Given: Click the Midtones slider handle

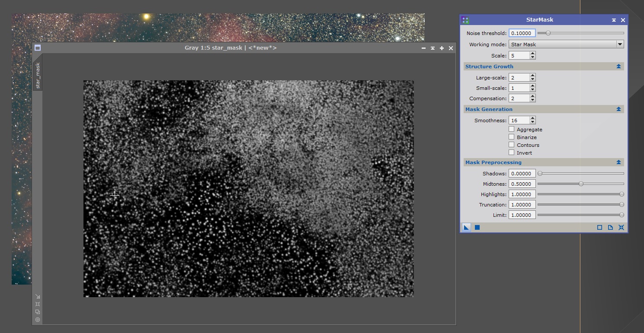Looking at the screenshot, I should (581, 184).
